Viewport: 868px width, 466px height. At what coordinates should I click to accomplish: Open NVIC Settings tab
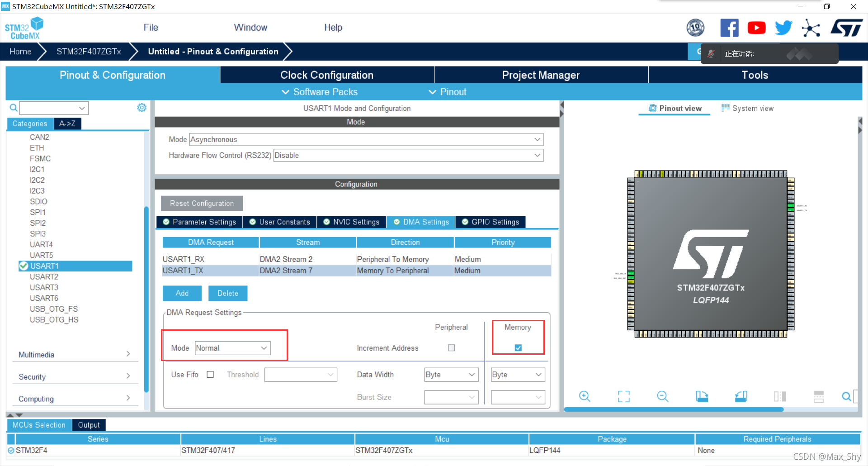(352, 222)
